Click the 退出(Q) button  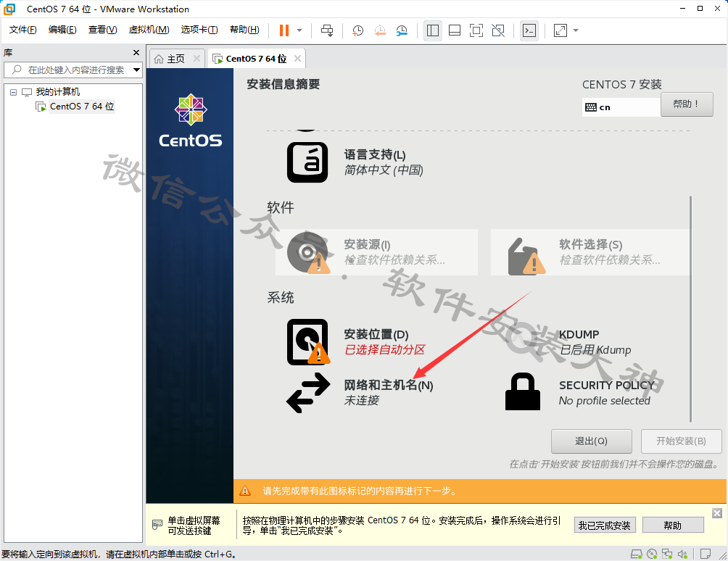pos(591,441)
